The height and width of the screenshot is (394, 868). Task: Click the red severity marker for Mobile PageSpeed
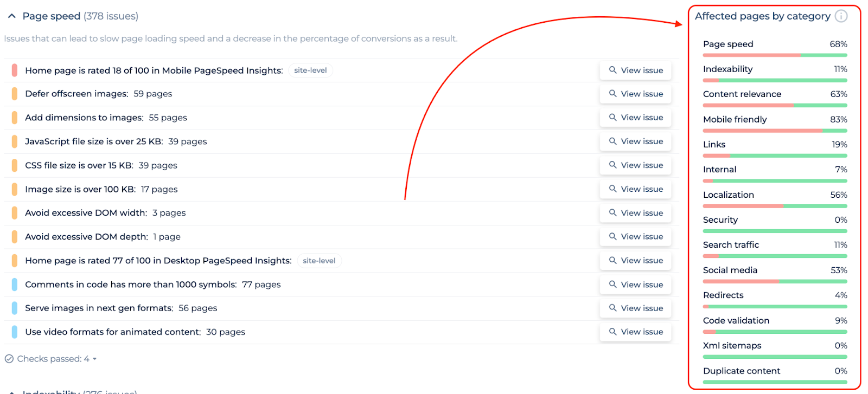[14, 70]
